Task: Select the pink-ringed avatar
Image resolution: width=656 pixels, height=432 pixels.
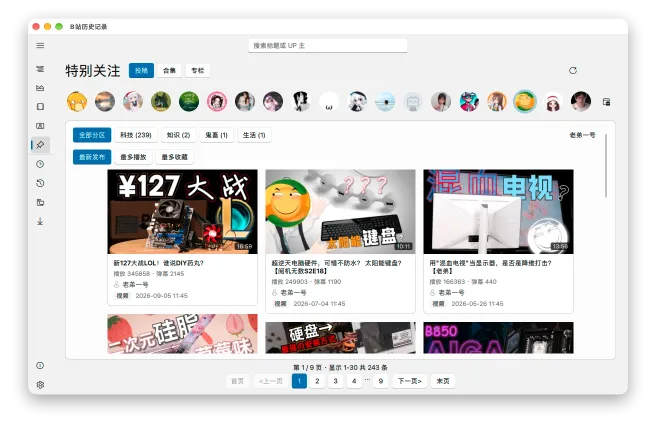Action: pyautogui.click(x=217, y=102)
